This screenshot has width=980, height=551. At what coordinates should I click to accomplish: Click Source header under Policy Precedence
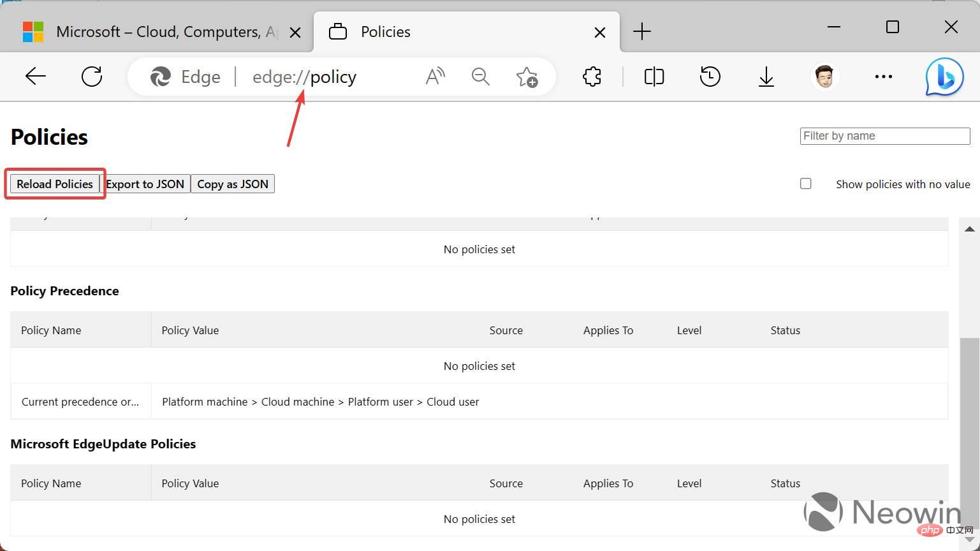(506, 330)
